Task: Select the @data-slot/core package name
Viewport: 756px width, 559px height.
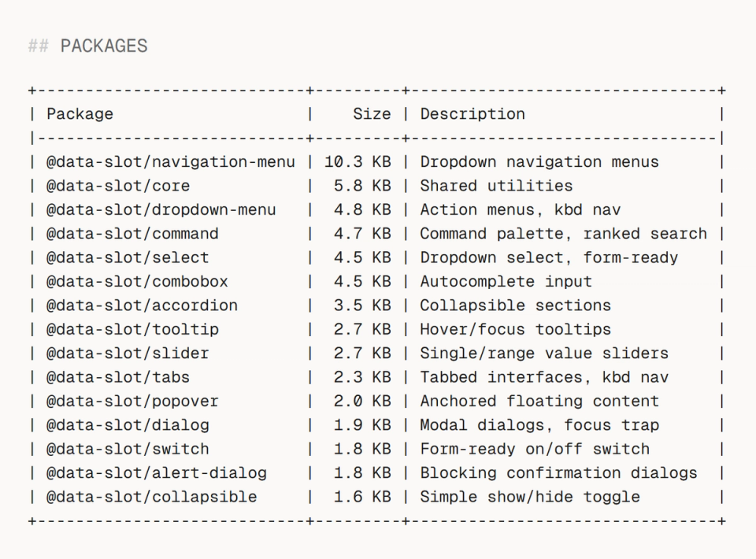Action: (118, 186)
